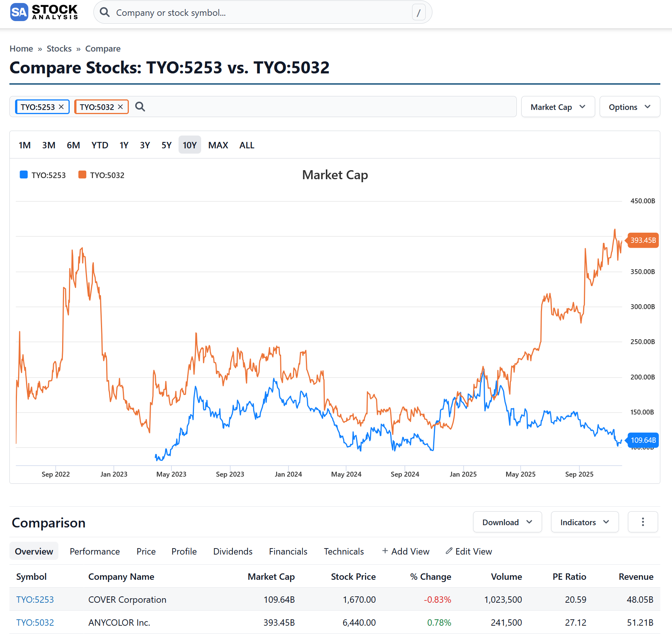
Task: Select the 1M time range
Action: (x=25, y=145)
